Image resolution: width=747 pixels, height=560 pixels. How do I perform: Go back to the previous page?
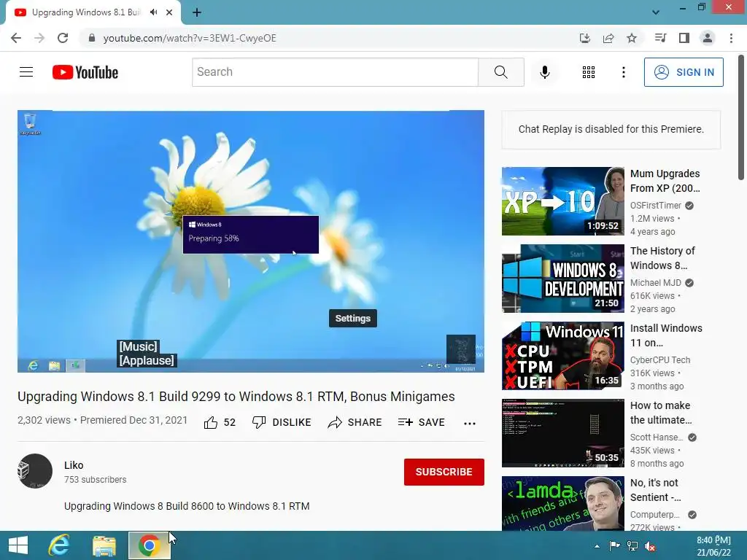pos(16,38)
